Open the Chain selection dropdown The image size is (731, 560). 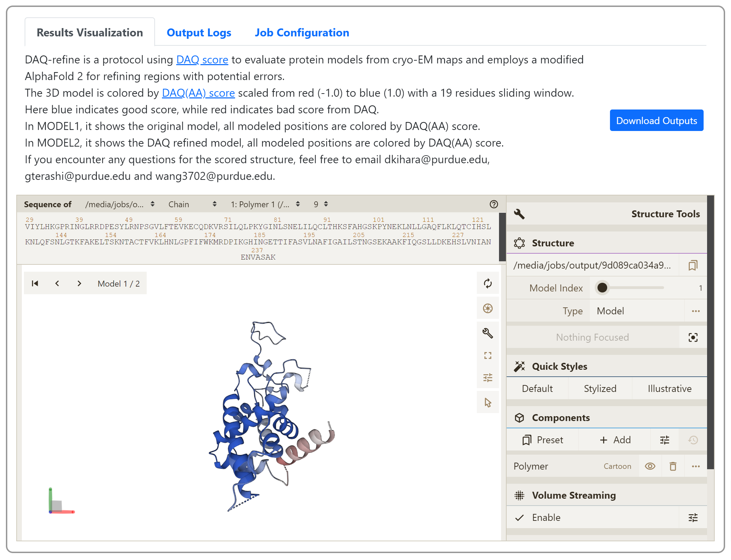point(192,204)
